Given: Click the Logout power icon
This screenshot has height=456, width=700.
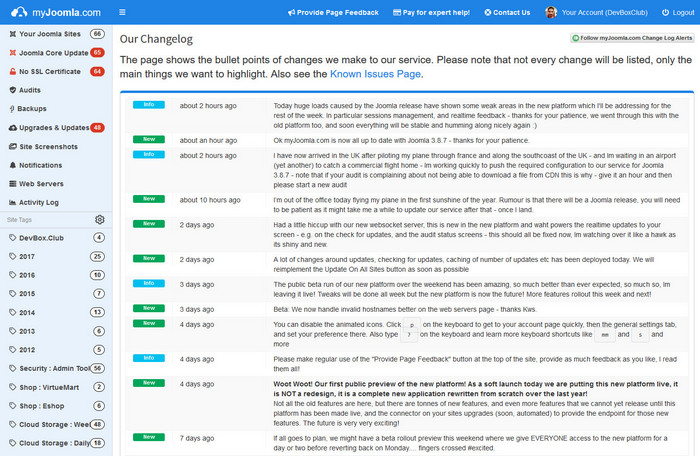Looking at the screenshot, I should tap(665, 13).
